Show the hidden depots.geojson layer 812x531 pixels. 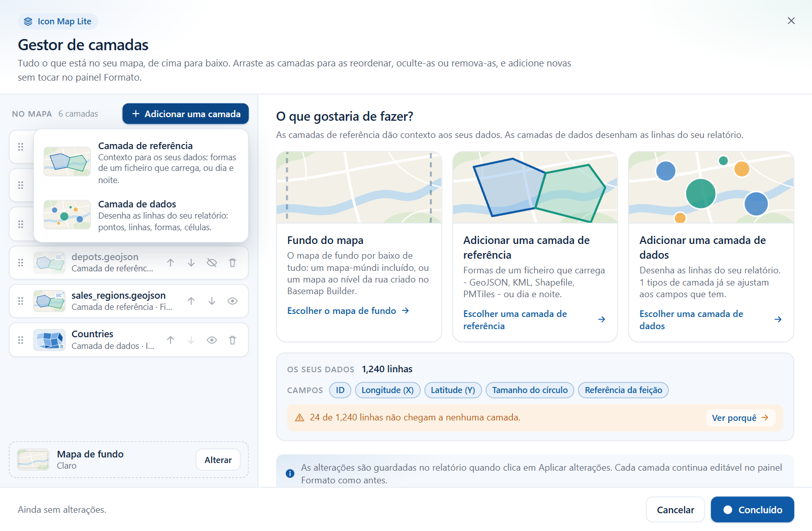[x=212, y=263]
